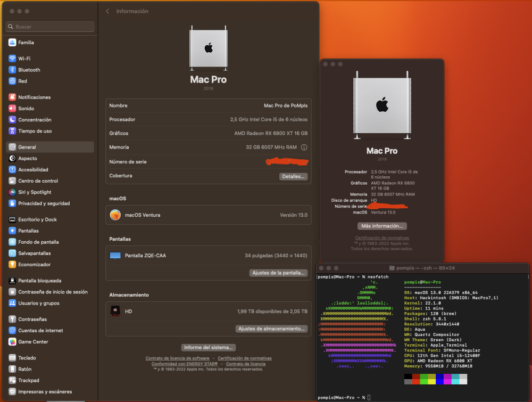Screen dimensions: 532x402
Task: Click the Siri y Spotlight icon
Action: click(x=12, y=192)
